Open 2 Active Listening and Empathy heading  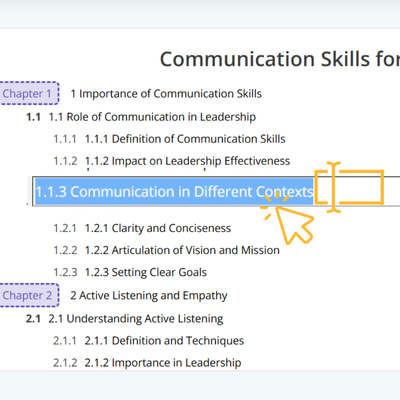[x=149, y=296]
